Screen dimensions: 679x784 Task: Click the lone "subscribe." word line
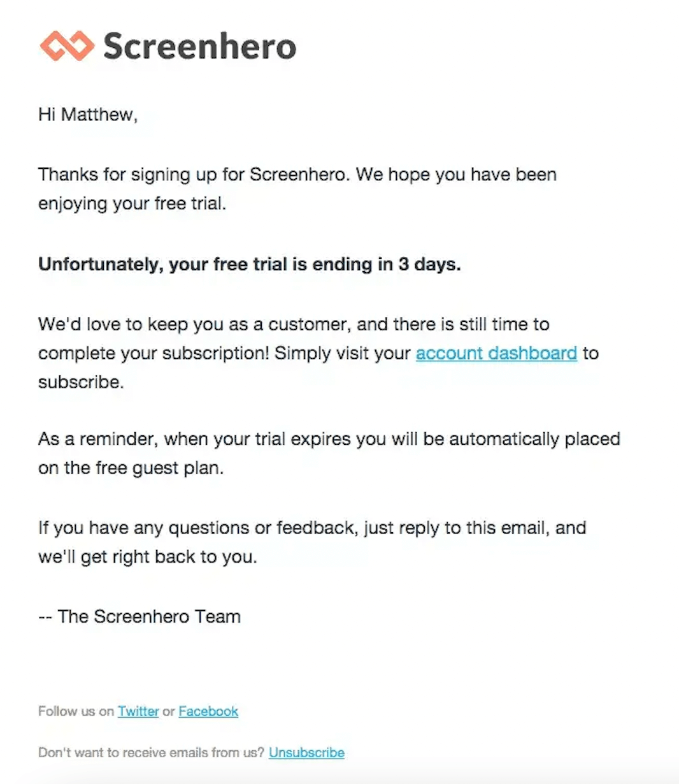tap(81, 382)
